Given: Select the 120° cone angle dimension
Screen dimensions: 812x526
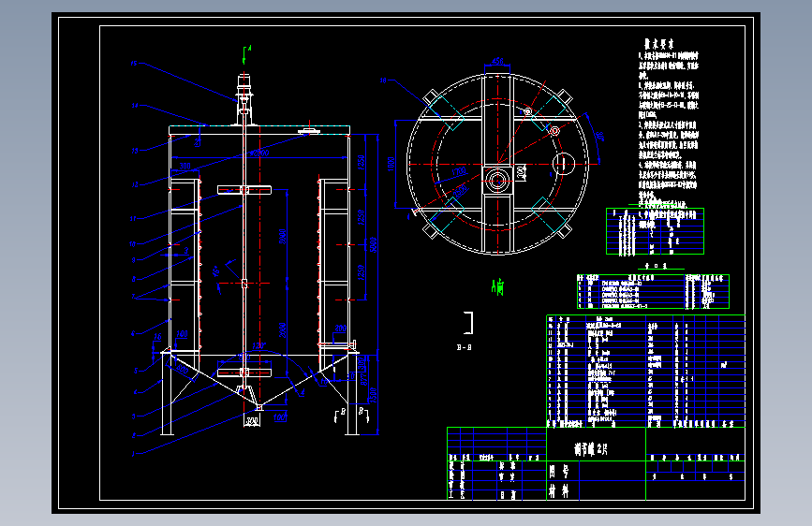Looking at the screenshot, I should tap(258, 346).
